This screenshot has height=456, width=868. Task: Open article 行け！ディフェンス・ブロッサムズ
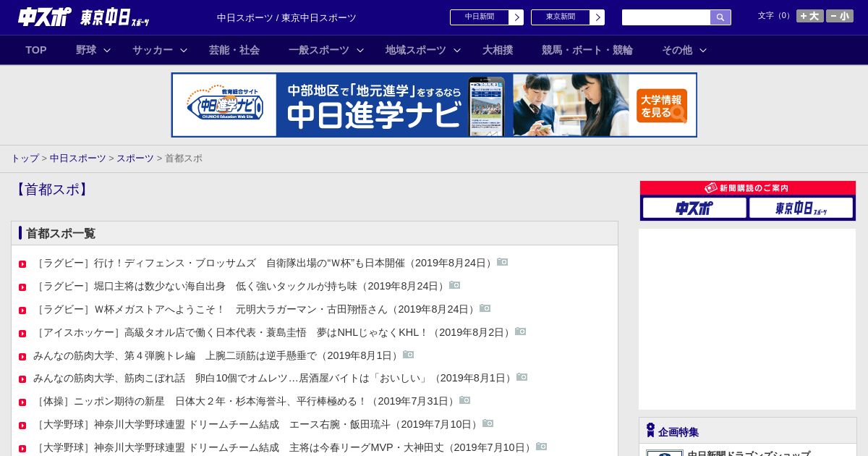[265, 263]
